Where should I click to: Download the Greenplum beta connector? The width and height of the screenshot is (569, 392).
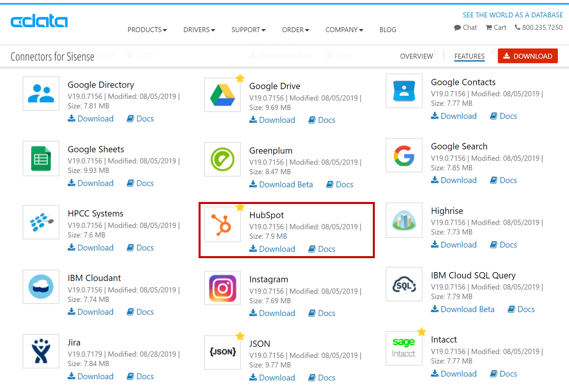[281, 184]
